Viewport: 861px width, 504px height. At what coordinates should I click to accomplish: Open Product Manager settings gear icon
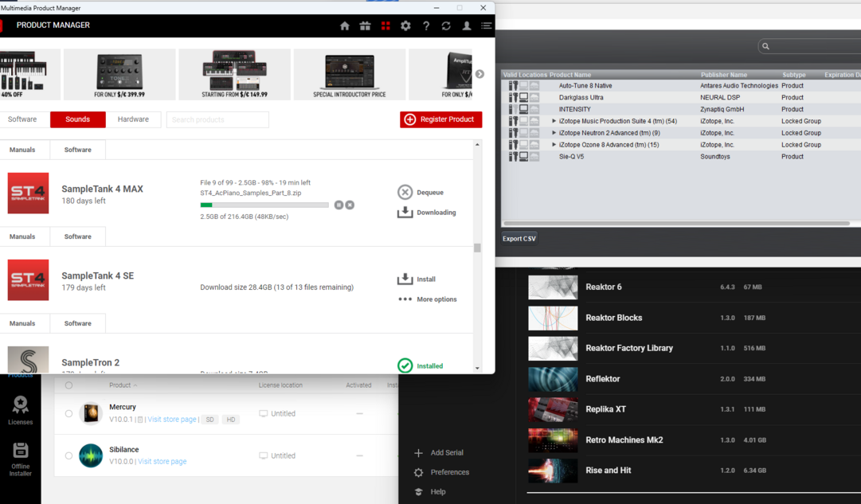click(405, 25)
